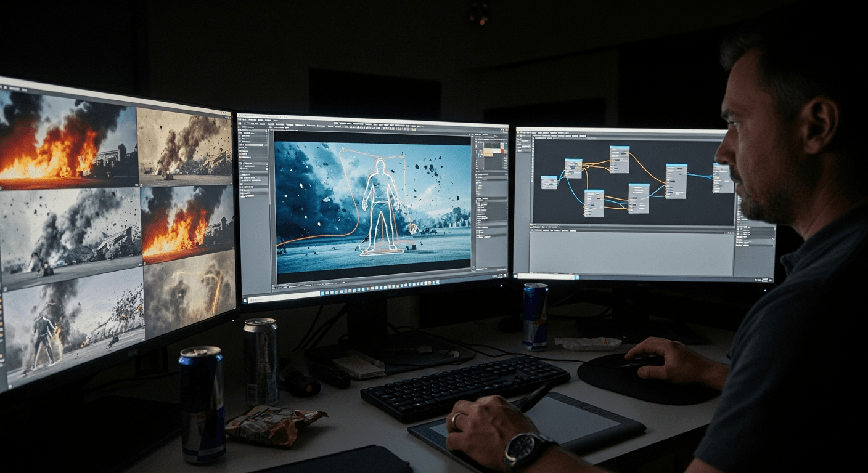Select the leftmost small node in the node graph

549,182
